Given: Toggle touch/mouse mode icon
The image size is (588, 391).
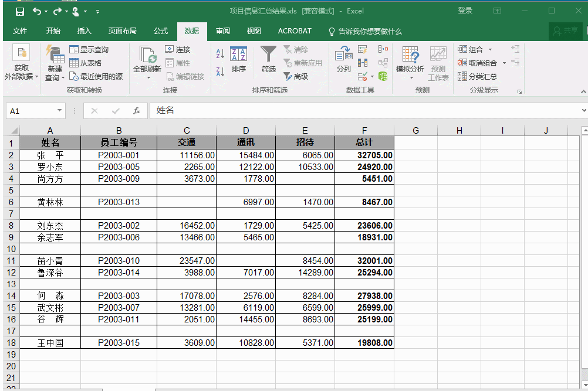Looking at the screenshot, I should click(x=76, y=12).
